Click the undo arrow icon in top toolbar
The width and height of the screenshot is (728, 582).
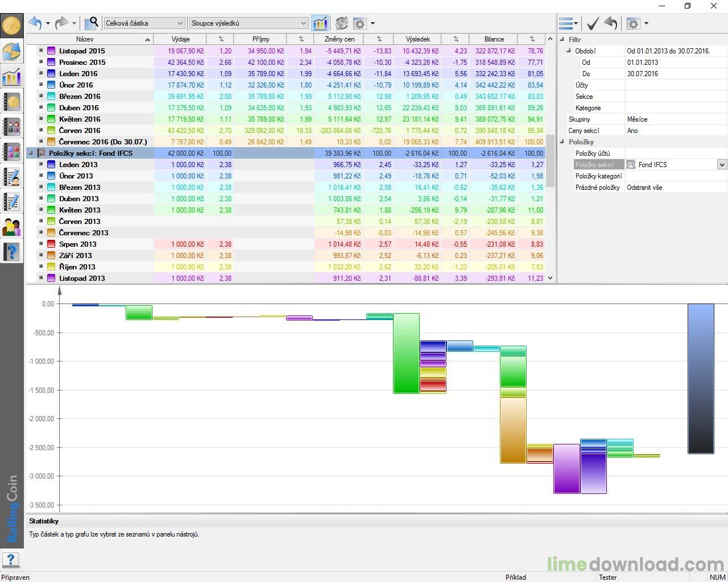[x=34, y=23]
